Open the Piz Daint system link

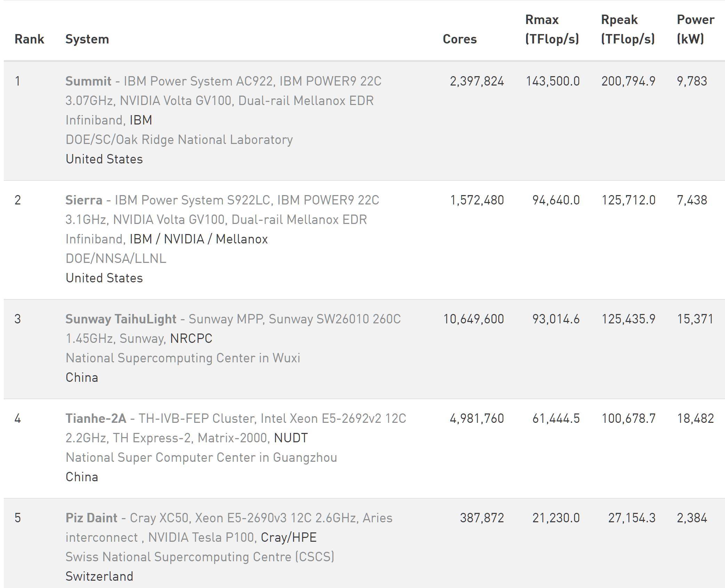click(x=91, y=518)
